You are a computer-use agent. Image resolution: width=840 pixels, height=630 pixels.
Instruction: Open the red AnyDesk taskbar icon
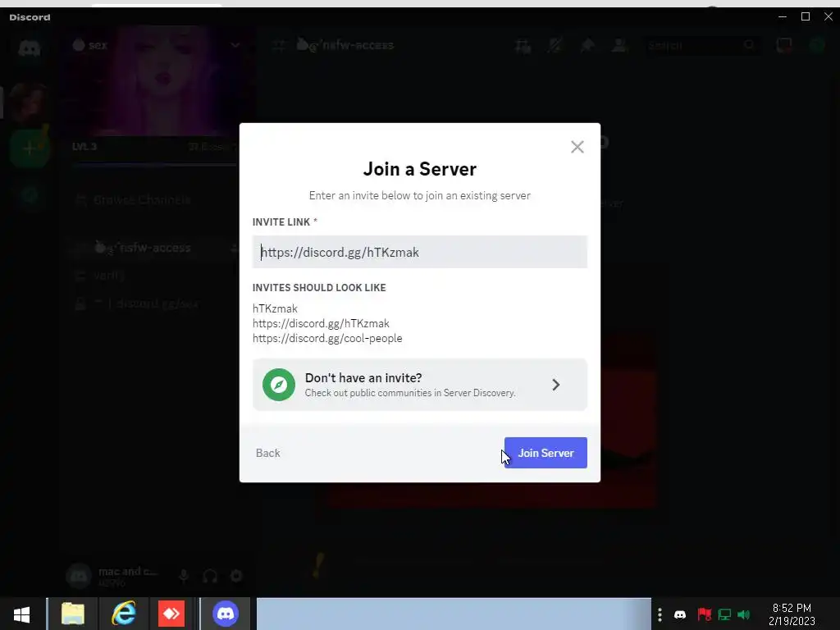[171, 614]
